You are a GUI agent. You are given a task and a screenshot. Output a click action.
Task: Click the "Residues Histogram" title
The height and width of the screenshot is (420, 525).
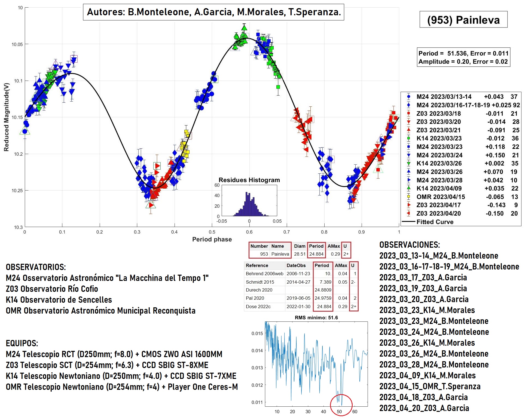tap(249, 180)
